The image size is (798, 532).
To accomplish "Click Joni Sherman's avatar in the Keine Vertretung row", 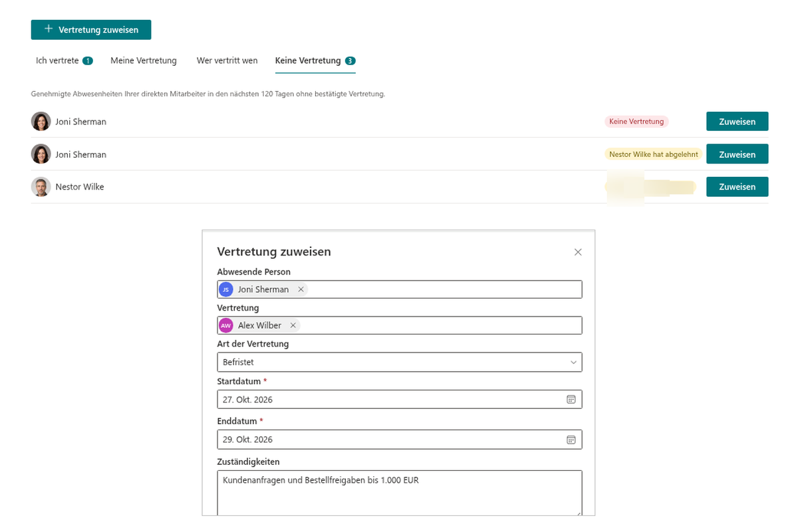I will (x=41, y=122).
